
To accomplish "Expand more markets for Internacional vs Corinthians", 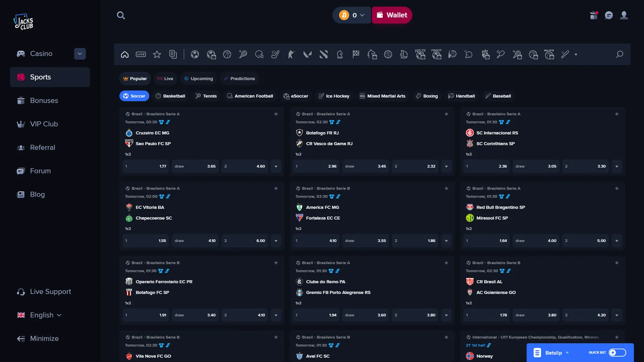I will (617, 166).
